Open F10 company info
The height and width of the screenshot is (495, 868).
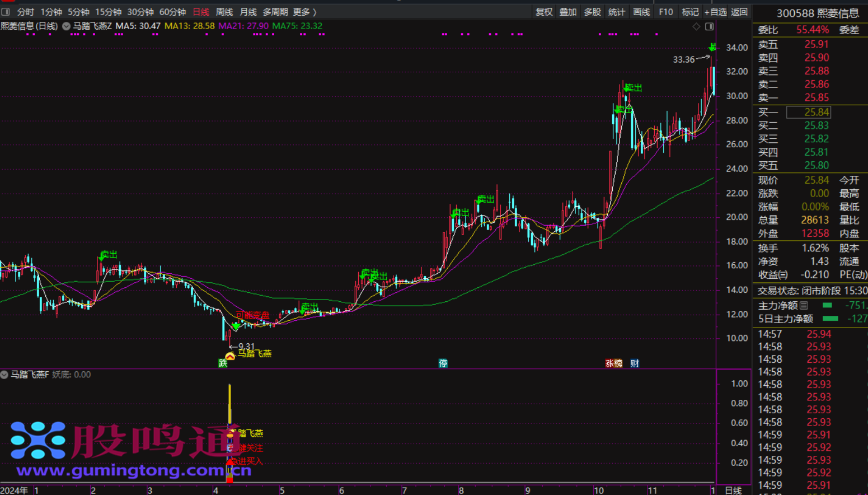click(x=665, y=12)
